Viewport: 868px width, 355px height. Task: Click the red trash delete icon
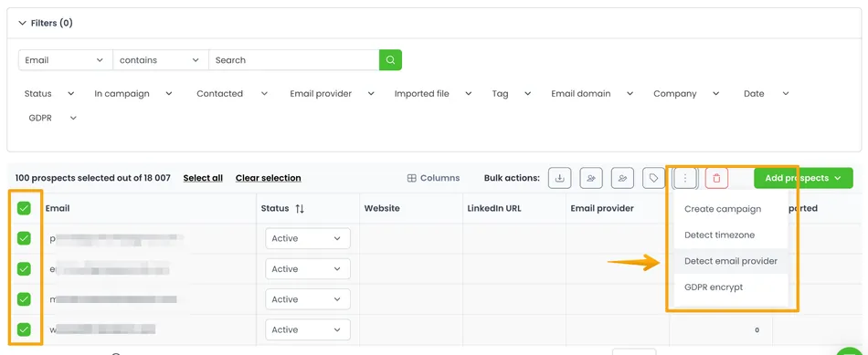pos(717,178)
